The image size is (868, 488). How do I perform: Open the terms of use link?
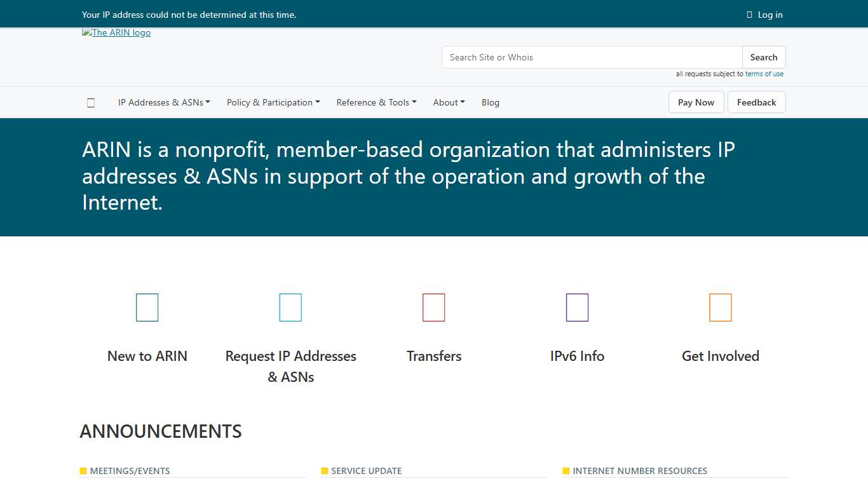pos(764,74)
